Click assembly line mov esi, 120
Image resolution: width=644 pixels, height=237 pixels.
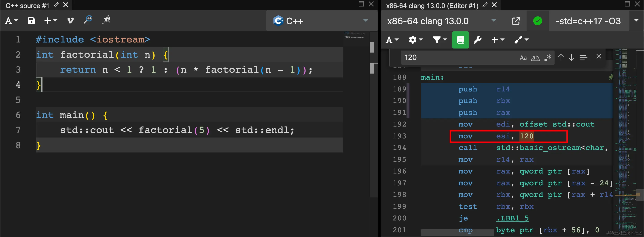click(496, 136)
